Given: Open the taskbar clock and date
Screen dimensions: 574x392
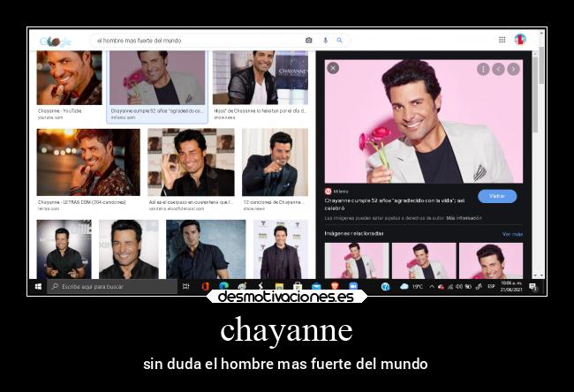Looking at the screenshot, I should (511, 287).
